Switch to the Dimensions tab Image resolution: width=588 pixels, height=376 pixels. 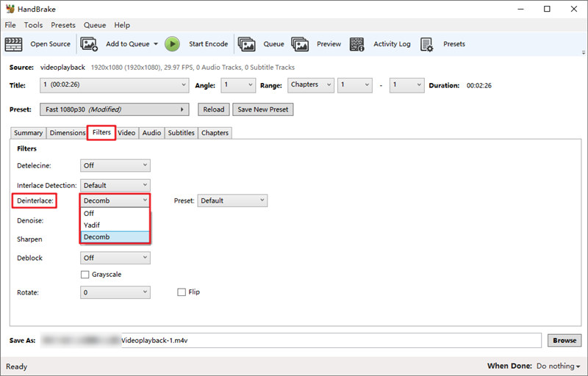point(68,133)
